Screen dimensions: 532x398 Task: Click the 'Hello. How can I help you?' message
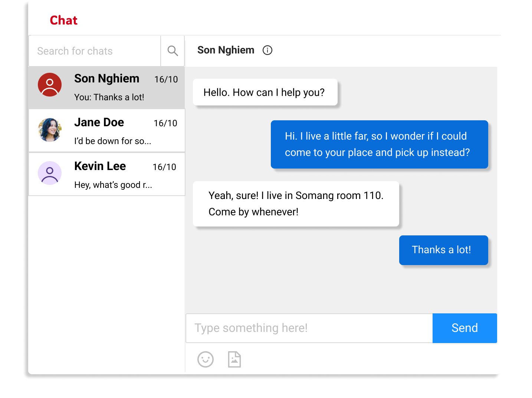pyautogui.click(x=265, y=92)
